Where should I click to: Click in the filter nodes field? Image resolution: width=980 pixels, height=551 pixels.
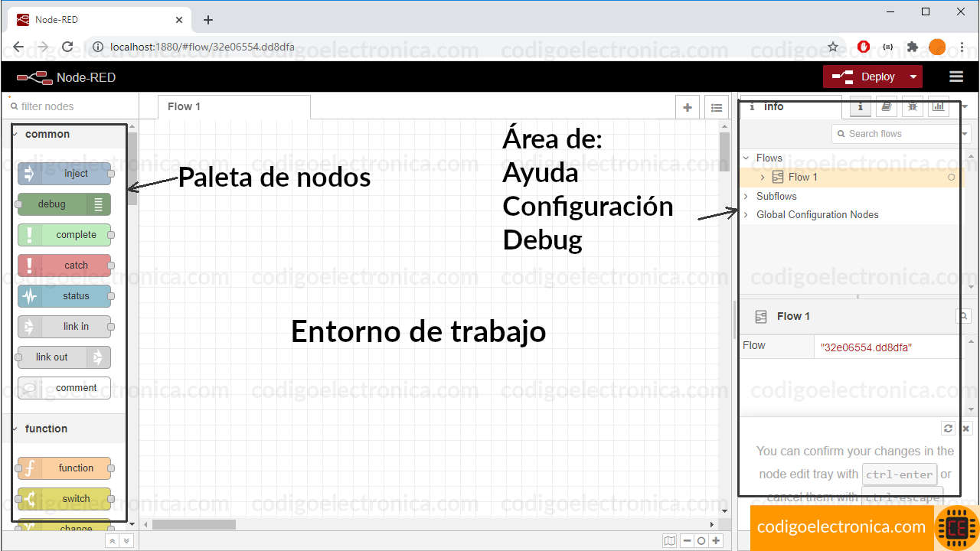click(x=70, y=106)
